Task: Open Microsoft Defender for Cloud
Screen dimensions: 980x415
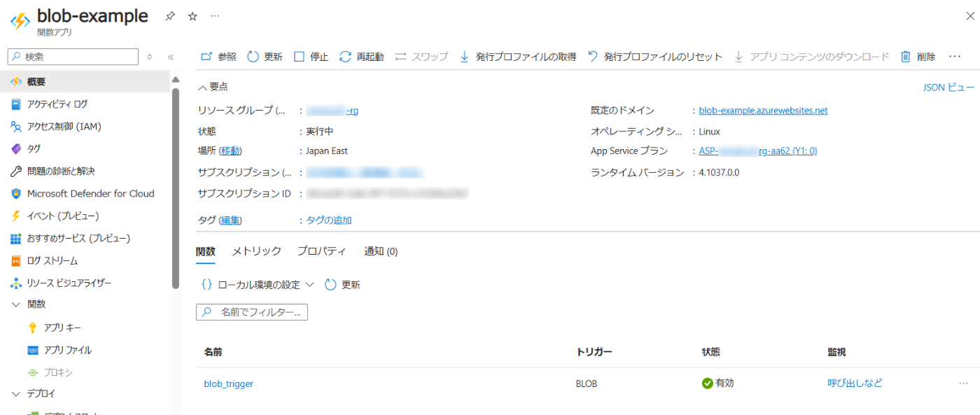Action: tap(85, 194)
